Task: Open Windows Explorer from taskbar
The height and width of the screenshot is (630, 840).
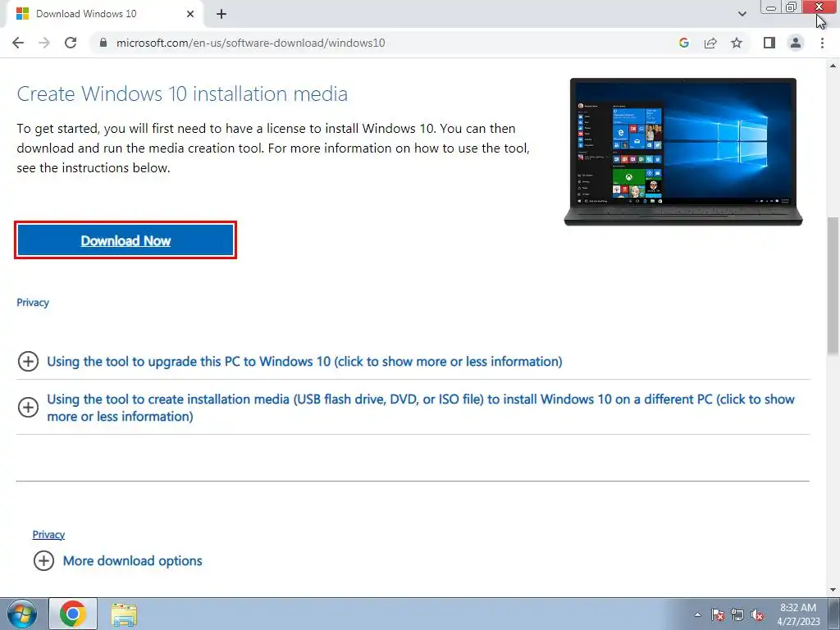Action: pyautogui.click(x=124, y=614)
